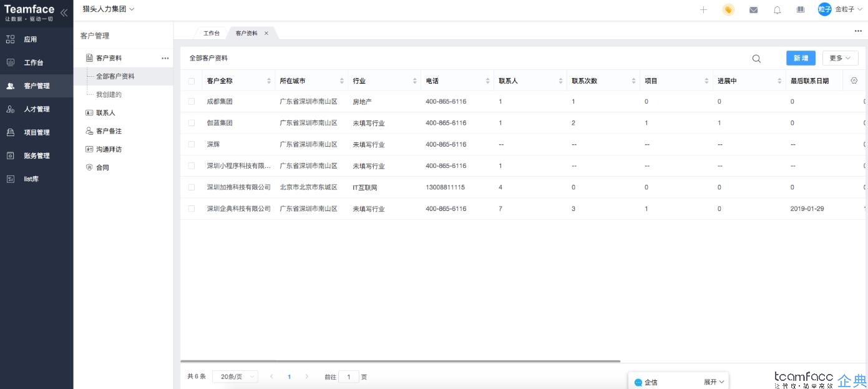Check the select-all checkbox in table header
This screenshot has width=868, height=389.
click(x=192, y=81)
